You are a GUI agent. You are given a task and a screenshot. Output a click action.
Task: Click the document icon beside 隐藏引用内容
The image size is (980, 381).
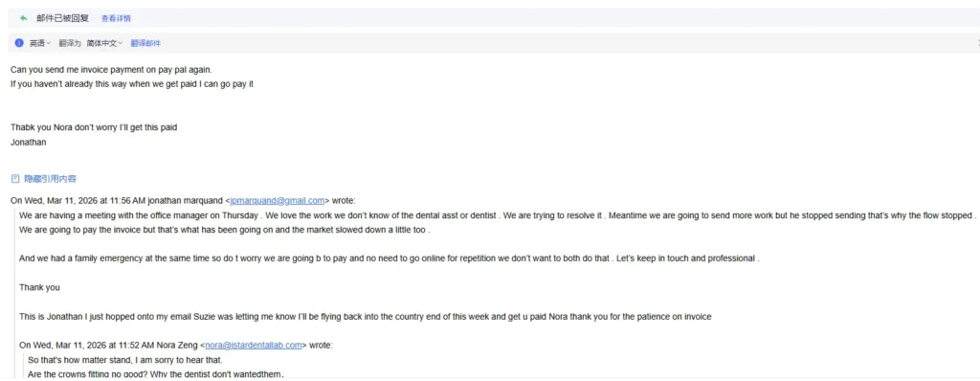15,179
